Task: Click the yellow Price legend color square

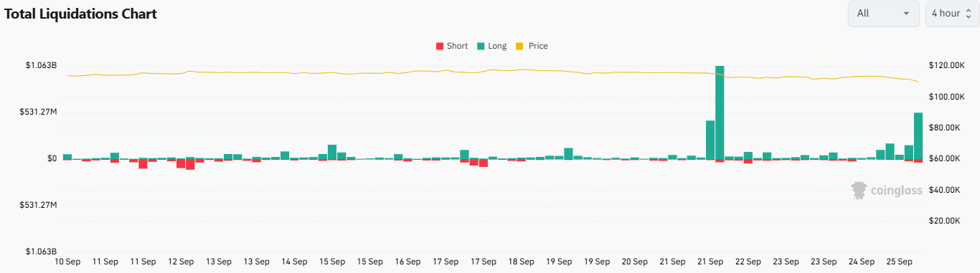Action: [521, 46]
